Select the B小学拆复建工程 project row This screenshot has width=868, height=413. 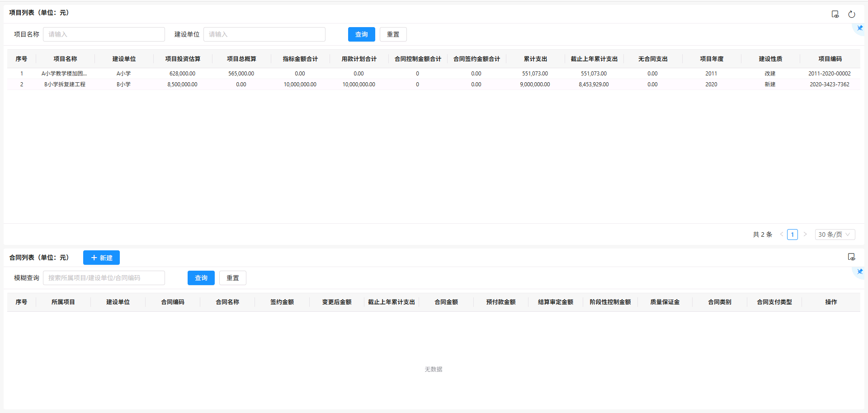click(65, 84)
